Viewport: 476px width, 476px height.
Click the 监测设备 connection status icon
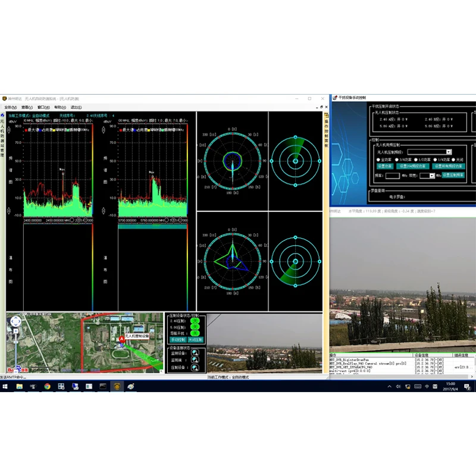195,352
